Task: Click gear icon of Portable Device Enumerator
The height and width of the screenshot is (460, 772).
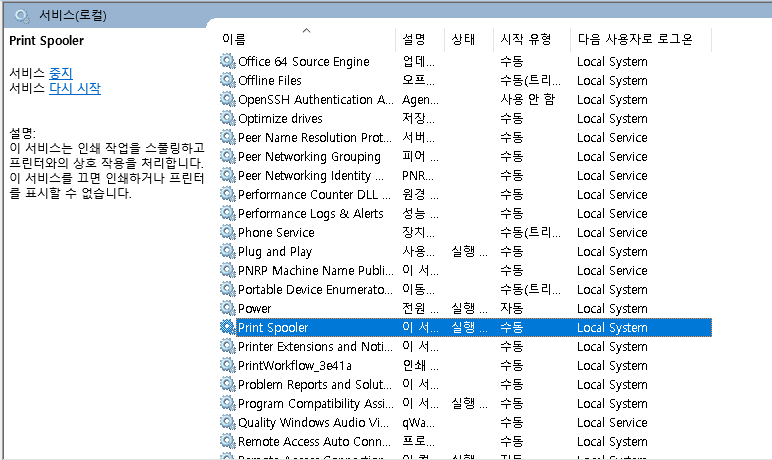Action: coord(227,289)
